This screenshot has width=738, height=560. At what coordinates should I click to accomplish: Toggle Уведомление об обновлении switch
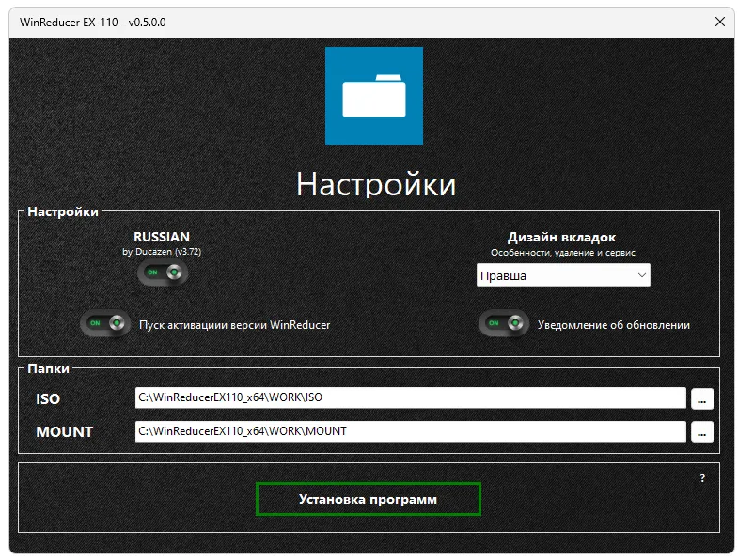click(504, 323)
